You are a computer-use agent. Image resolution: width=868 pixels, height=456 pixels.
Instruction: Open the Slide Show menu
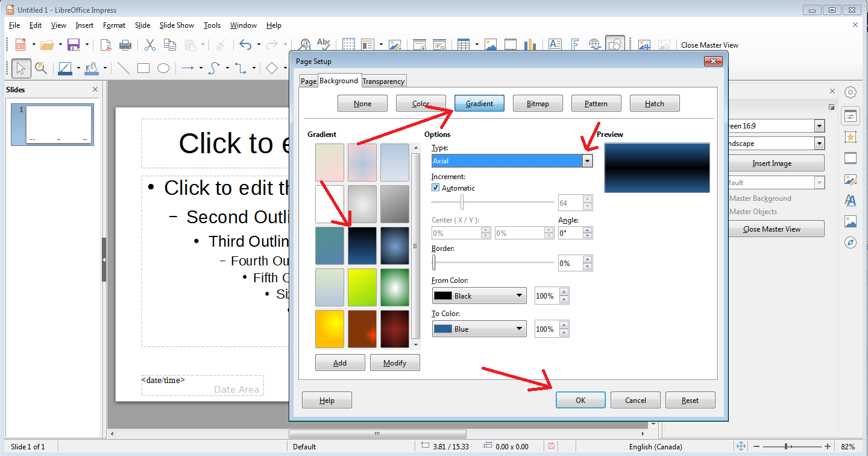(x=177, y=25)
